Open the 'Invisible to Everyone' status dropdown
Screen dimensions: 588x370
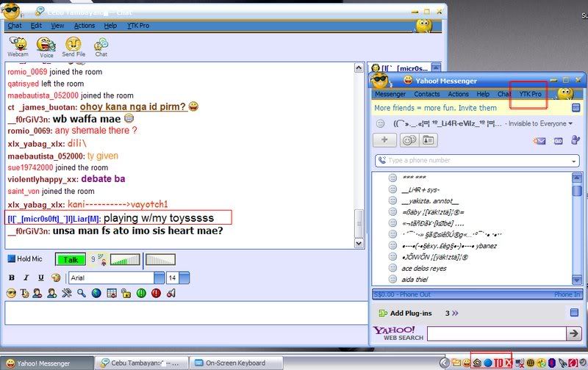coord(540,123)
